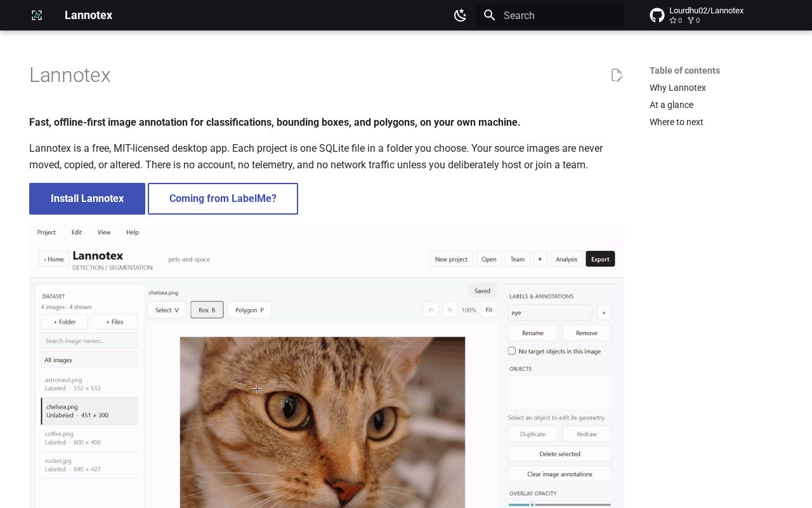Click Clear image annotations button
Image resolution: width=812 pixels, height=508 pixels.
tap(560, 474)
